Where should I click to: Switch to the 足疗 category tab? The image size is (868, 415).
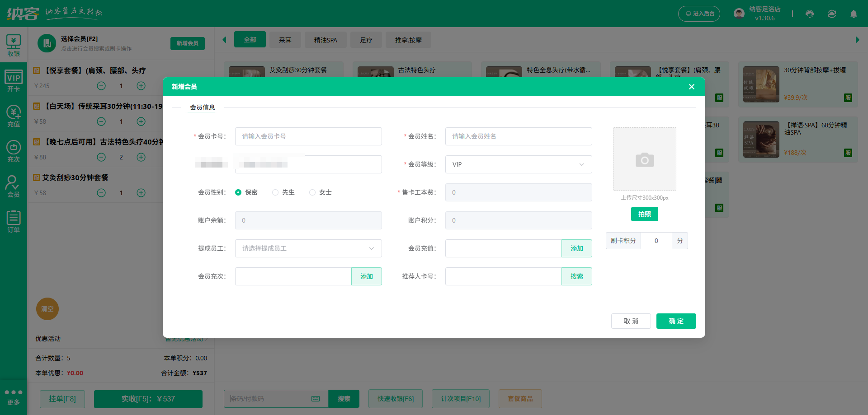click(366, 40)
